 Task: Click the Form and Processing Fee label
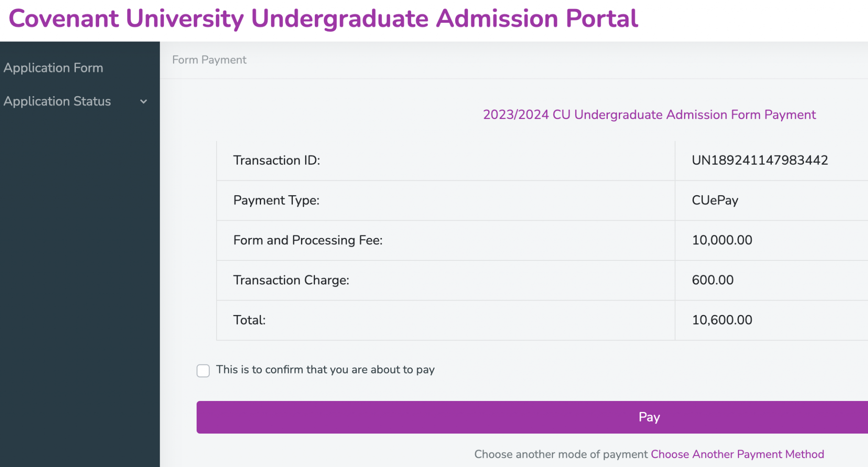[x=308, y=240]
